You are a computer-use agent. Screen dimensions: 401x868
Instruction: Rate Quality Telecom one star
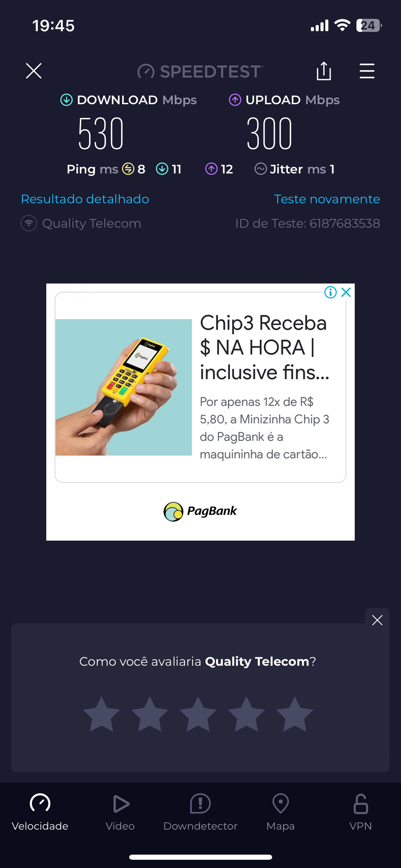point(101,714)
